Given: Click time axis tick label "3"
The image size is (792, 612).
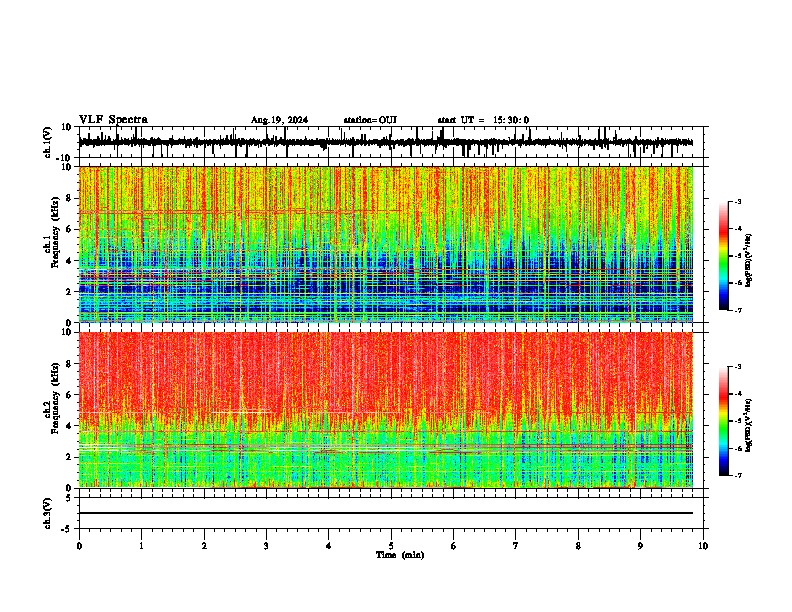Looking at the screenshot, I should [266, 546].
